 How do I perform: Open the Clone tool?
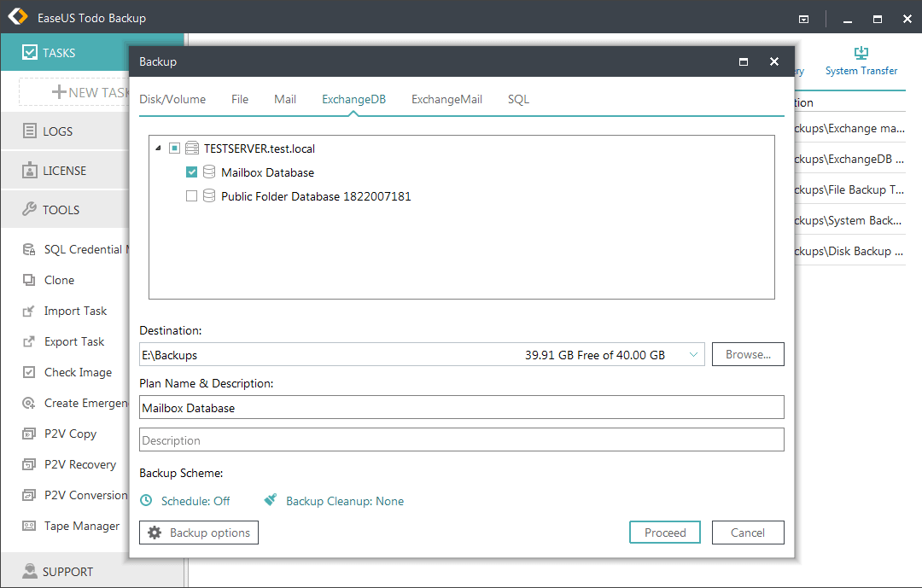pos(58,279)
